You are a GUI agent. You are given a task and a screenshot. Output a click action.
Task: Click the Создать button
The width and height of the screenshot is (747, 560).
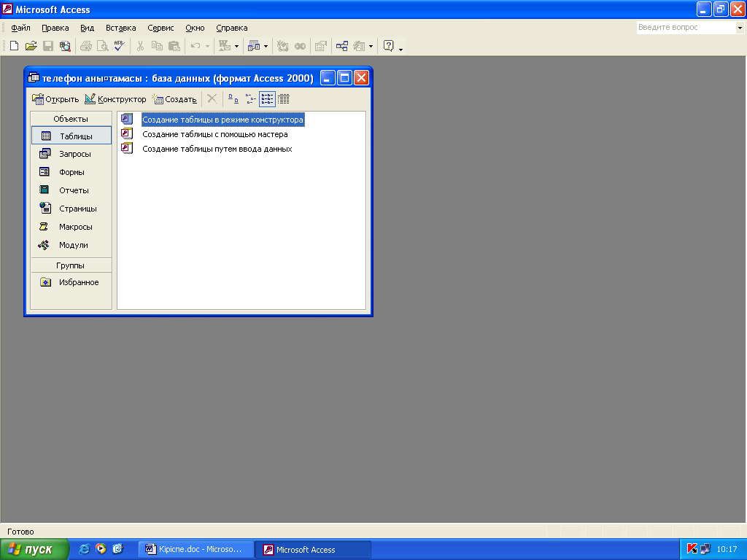(174, 99)
